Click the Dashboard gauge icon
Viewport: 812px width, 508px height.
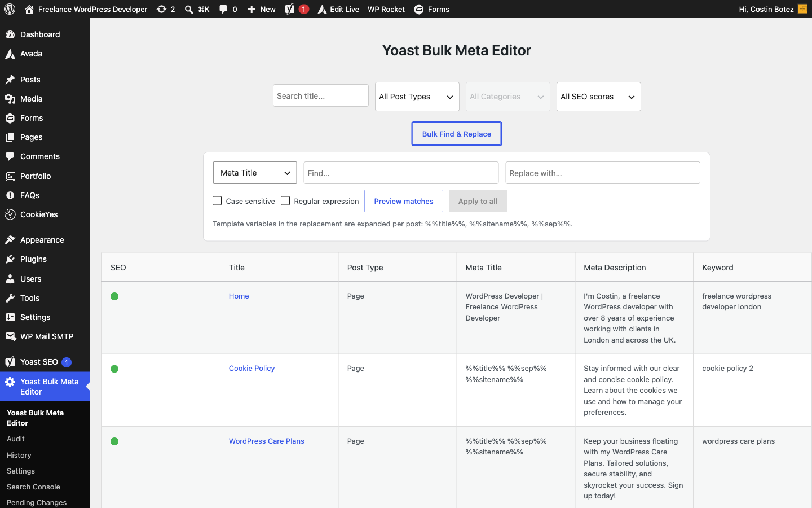[x=10, y=34]
